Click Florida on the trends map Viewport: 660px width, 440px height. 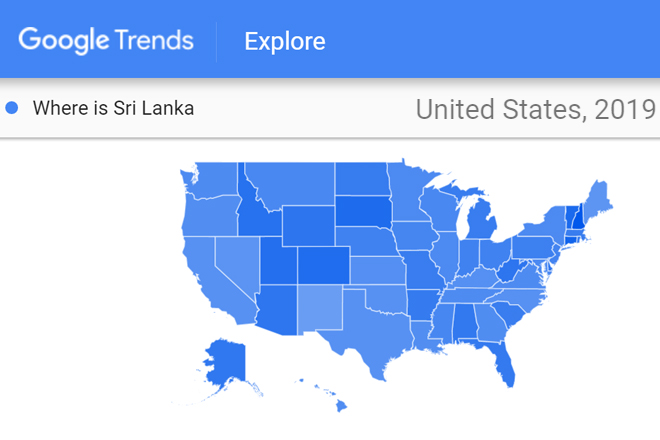pyautogui.click(x=503, y=361)
